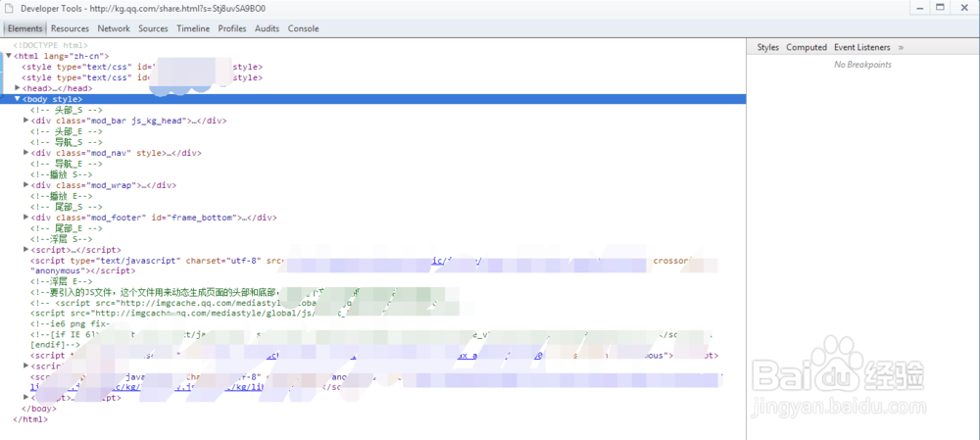Click the No Breakpoints message
The width and height of the screenshot is (980, 440).
click(862, 65)
